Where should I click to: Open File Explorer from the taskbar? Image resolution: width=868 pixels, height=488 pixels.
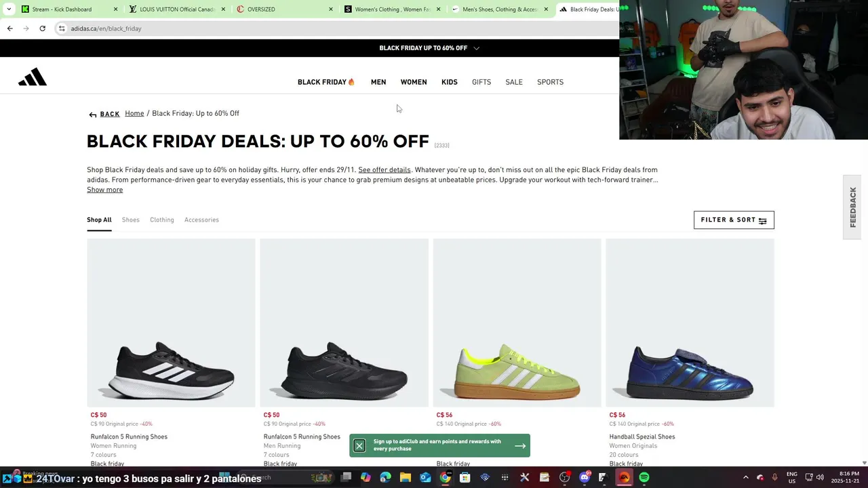[x=406, y=478]
